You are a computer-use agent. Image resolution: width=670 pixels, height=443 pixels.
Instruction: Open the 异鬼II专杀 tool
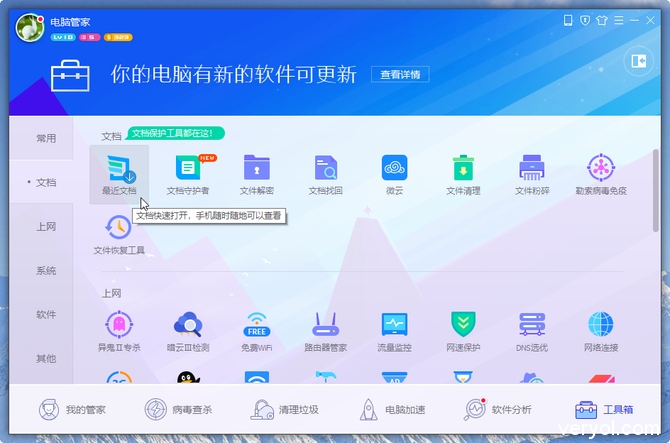pyautogui.click(x=119, y=332)
